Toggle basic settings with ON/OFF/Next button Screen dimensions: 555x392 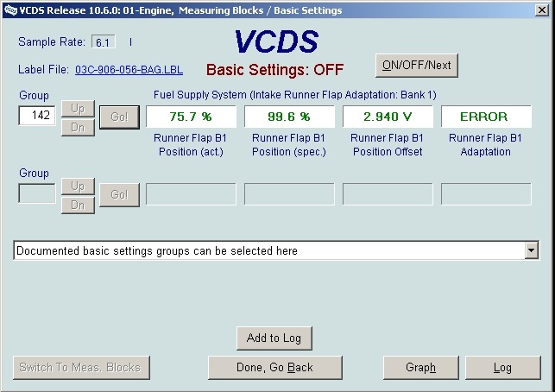417,65
